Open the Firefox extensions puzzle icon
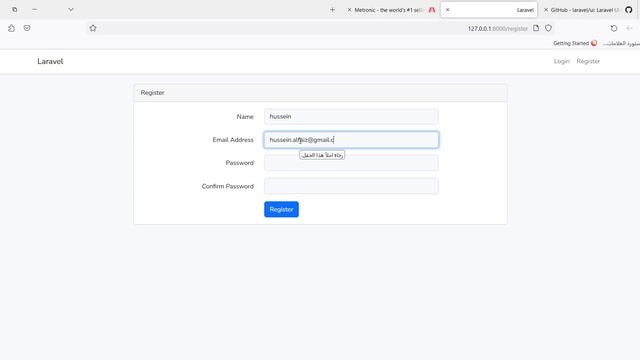 [x=11, y=28]
